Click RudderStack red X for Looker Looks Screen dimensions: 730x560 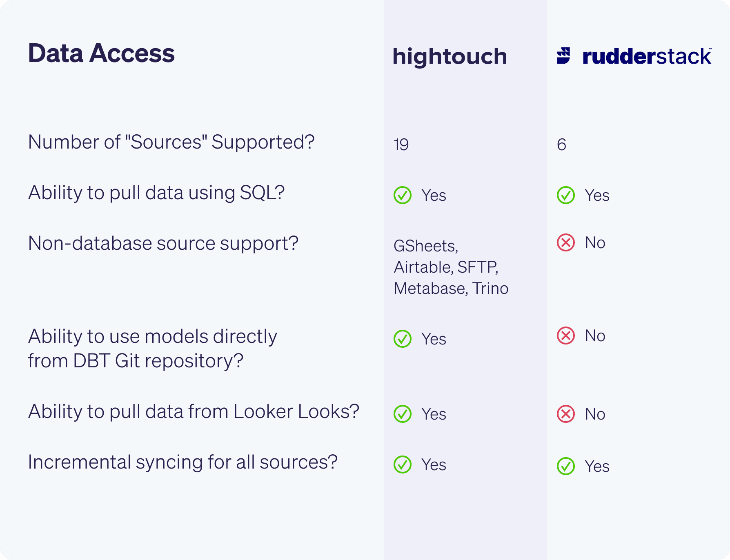[566, 414]
